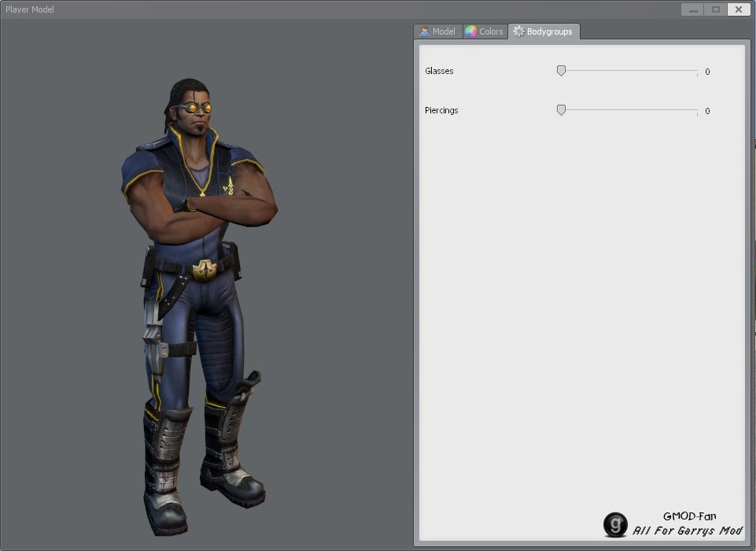Screen dimensions: 756x551
Task: Select the Bodygroups tab
Action: [x=544, y=31]
